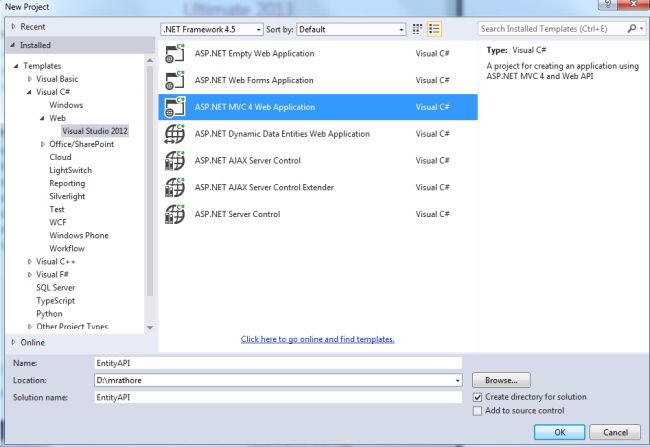Click the ASP.NET MVC 4 Web Application icon

coord(175,107)
